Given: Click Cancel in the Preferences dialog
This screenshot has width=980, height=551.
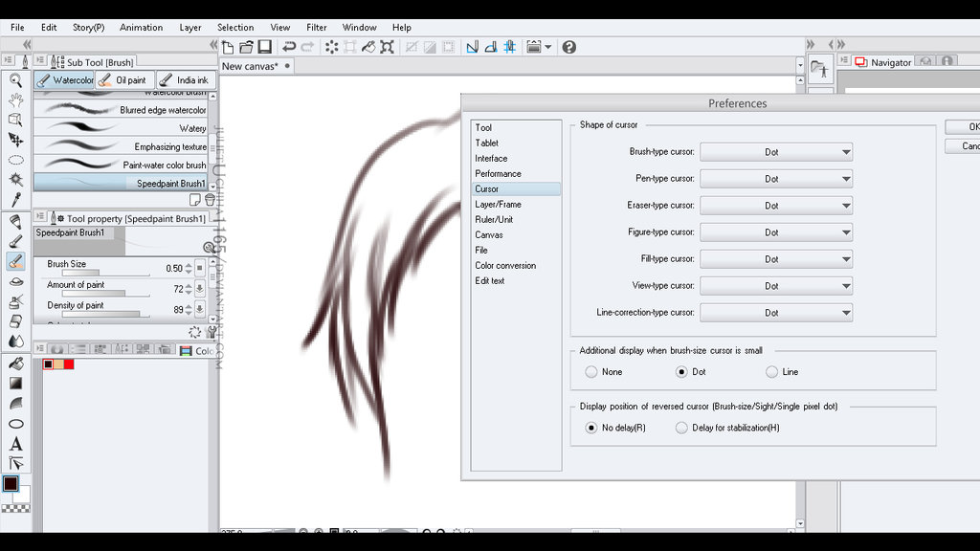Looking at the screenshot, I should point(970,146).
